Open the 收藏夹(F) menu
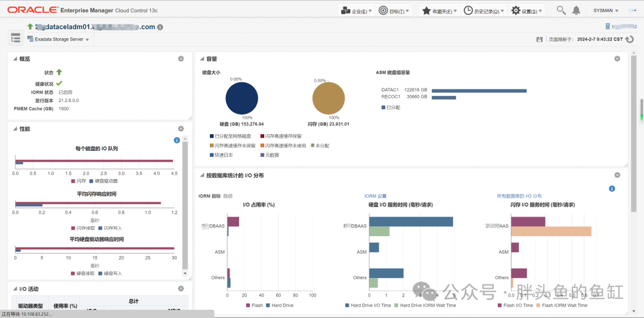Image resolution: width=644 pixels, height=318 pixels. coord(439,11)
